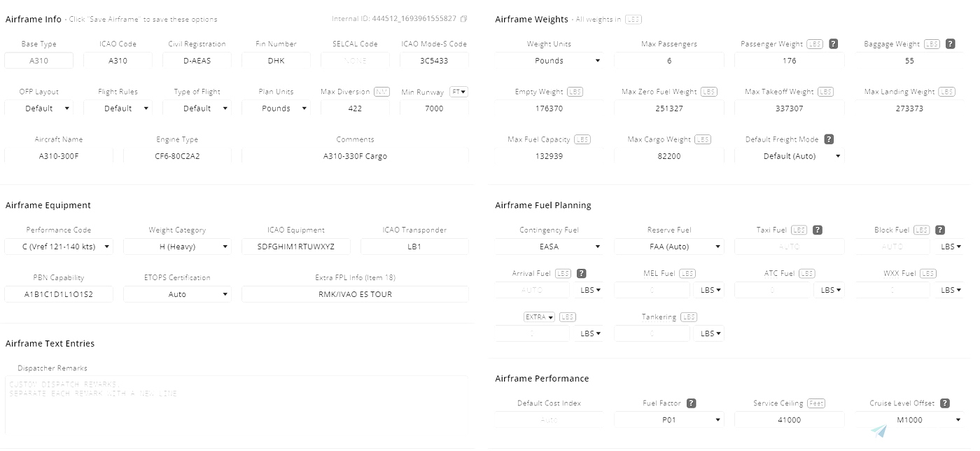Change Min Runway FT unit selector
The width and height of the screenshot is (980, 451).
(x=458, y=92)
